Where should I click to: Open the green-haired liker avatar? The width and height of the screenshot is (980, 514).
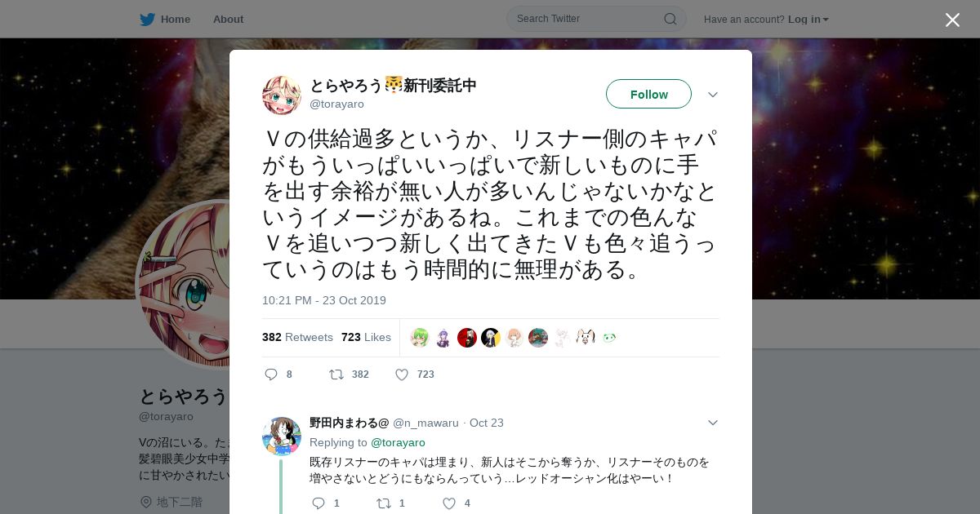[420, 338]
